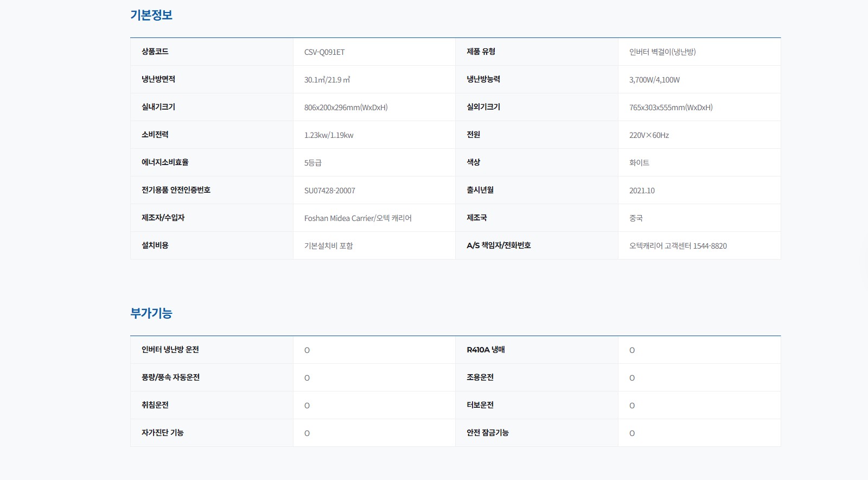Click the release date 2021.10
868x480 pixels.
642,191
